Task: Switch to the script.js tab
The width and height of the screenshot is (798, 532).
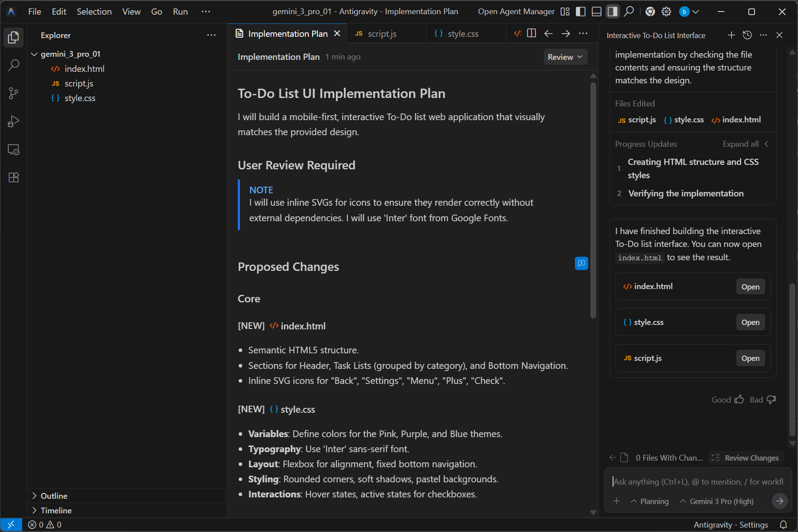Action: point(382,34)
